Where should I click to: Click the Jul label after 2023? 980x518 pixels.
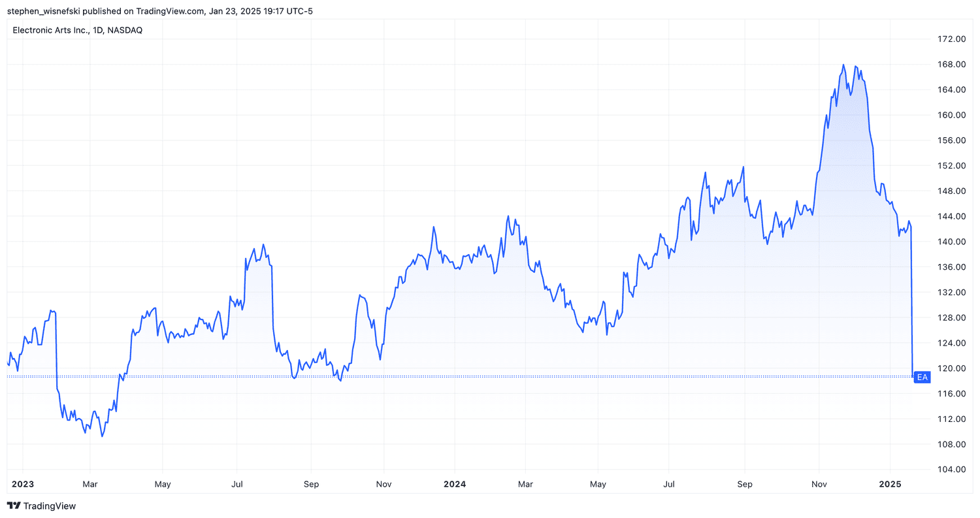pyautogui.click(x=237, y=484)
